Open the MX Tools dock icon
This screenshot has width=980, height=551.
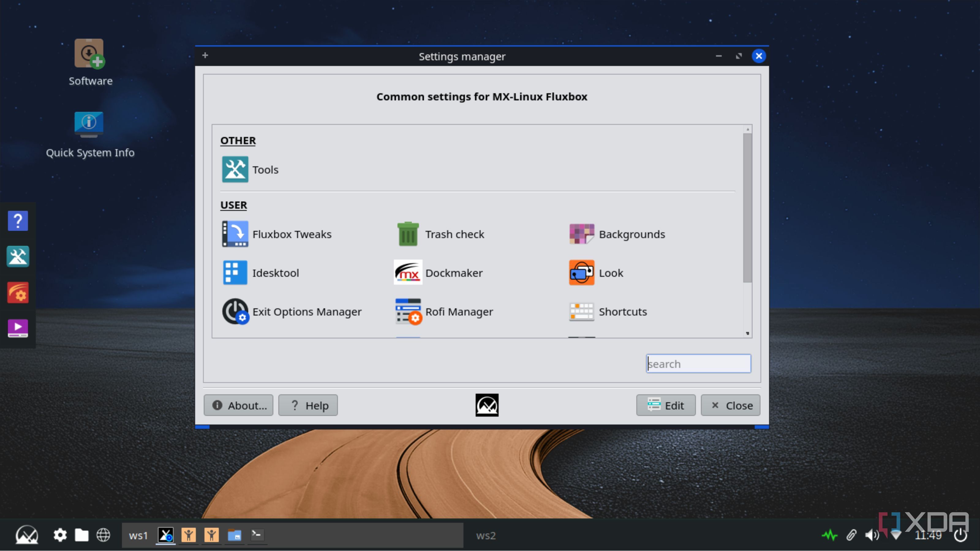coord(18,257)
